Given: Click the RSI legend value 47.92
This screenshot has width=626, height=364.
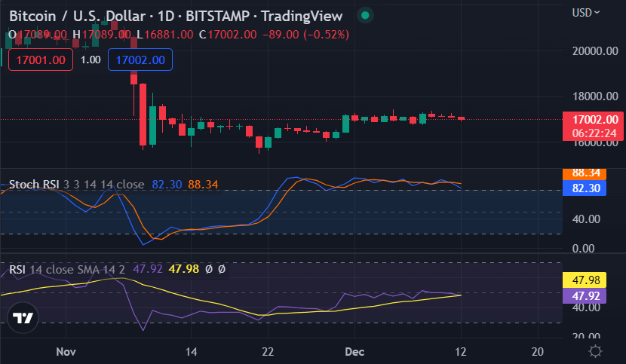Looking at the screenshot, I should point(148,269).
